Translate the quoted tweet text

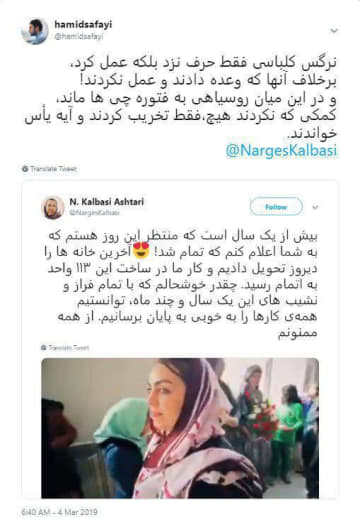click(x=68, y=348)
